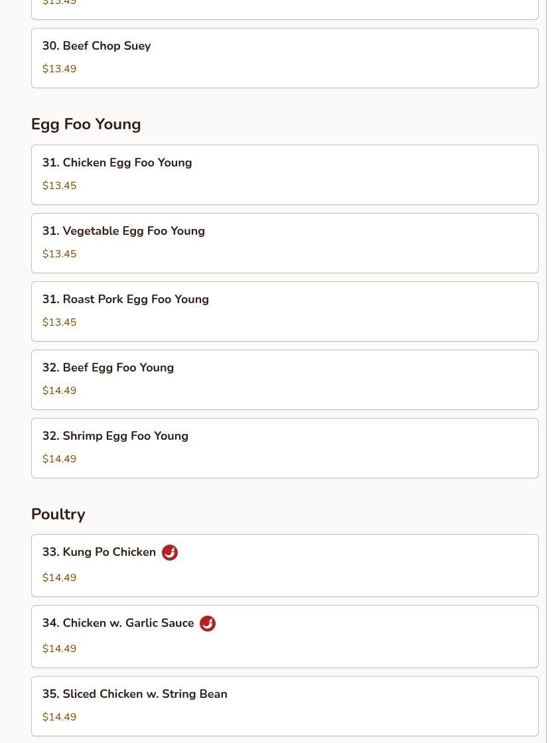Screen dimensions: 560x743
Task: Click the price of Chicken Egg Foo Young
Action: pos(60,186)
